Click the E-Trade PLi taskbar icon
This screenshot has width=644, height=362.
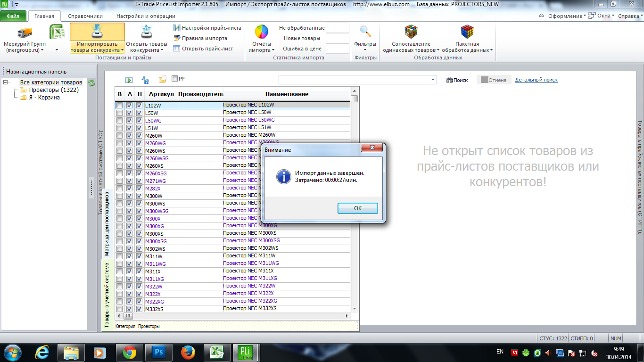(246, 352)
